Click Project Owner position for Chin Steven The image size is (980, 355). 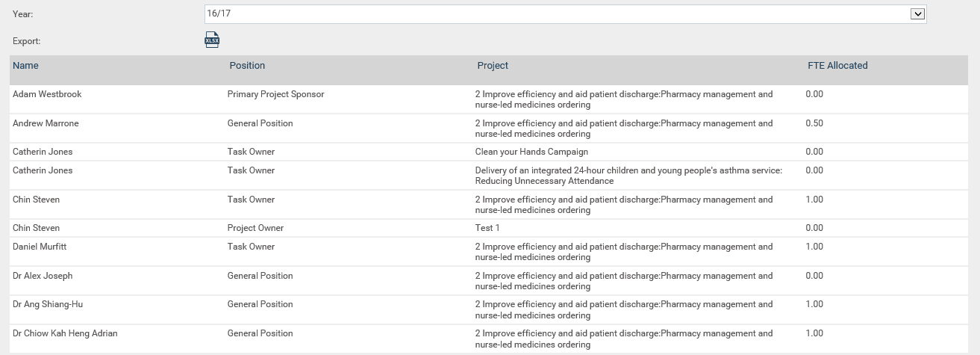[255, 228]
